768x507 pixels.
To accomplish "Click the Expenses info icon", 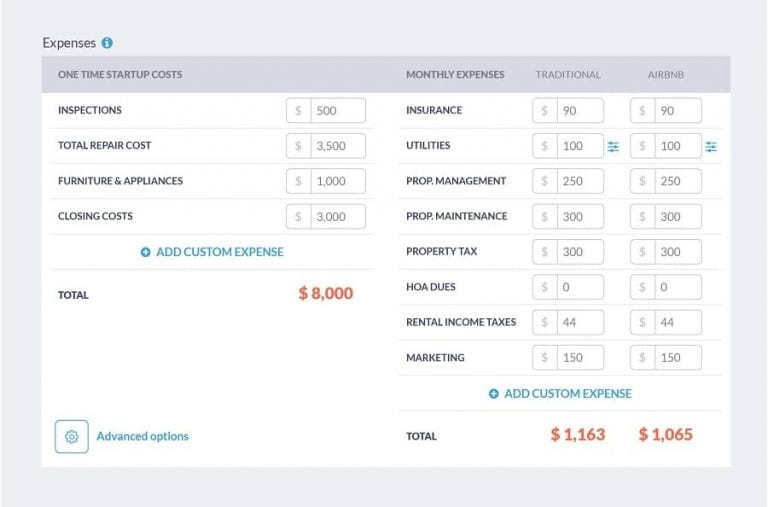I will pyautogui.click(x=107, y=43).
